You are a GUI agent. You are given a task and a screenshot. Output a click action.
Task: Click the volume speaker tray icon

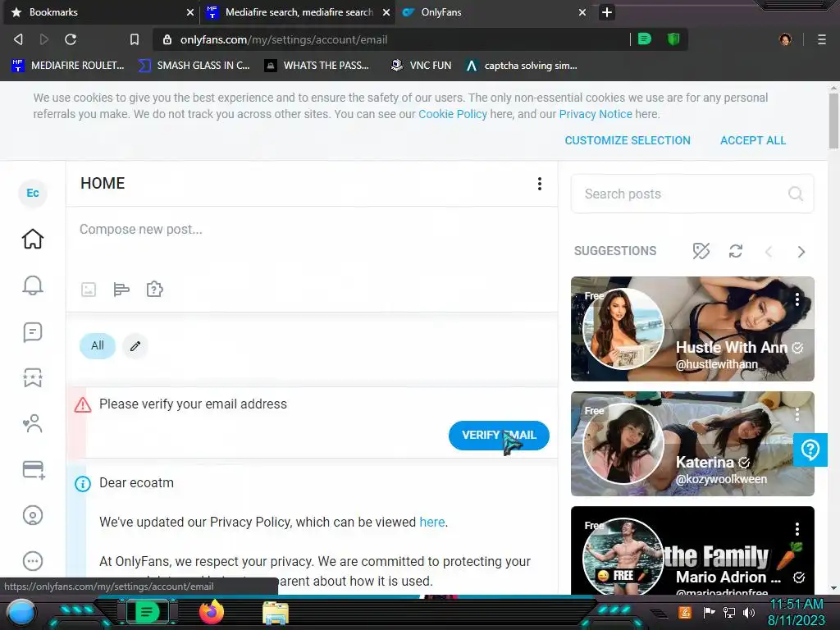click(x=749, y=612)
